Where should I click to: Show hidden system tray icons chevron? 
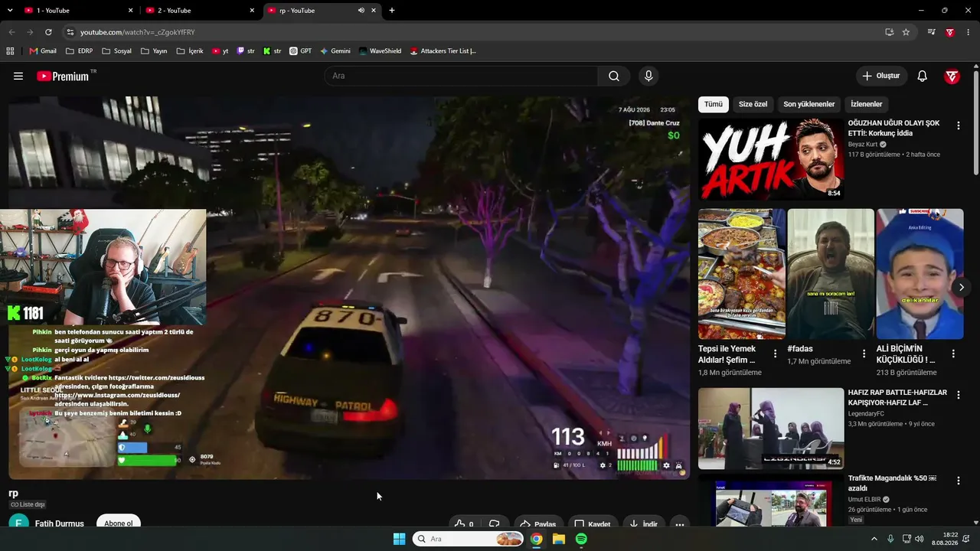(874, 539)
